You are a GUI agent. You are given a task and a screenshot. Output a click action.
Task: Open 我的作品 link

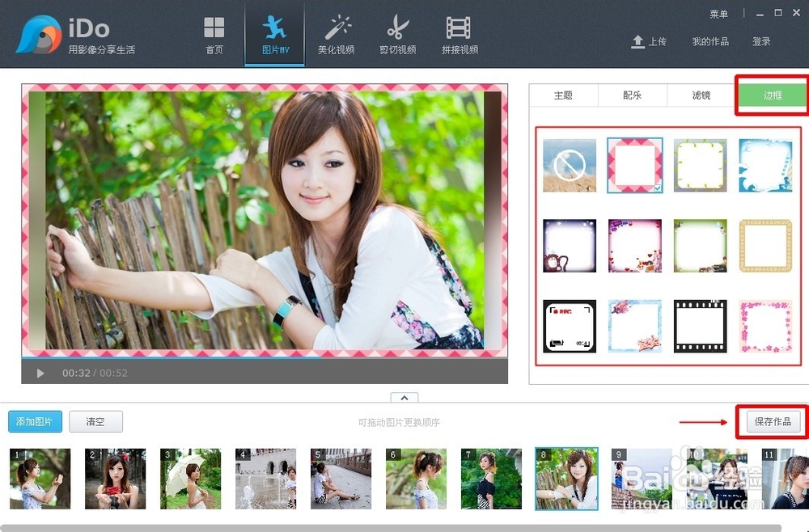pyautogui.click(x=710, y=41)
